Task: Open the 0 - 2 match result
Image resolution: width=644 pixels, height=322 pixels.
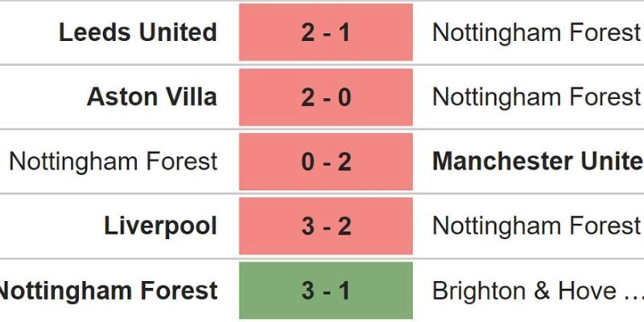Action: pos(325,161)
